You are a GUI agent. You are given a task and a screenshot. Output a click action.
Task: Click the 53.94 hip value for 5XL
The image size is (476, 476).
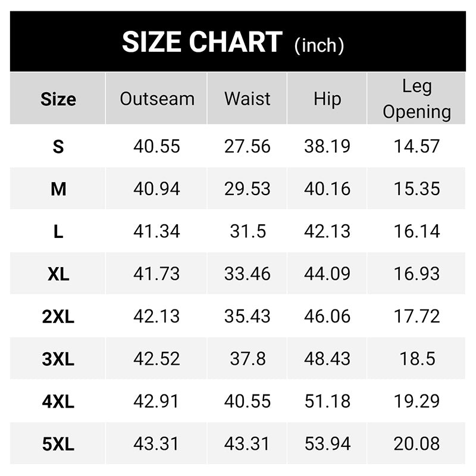pos(327,444)
